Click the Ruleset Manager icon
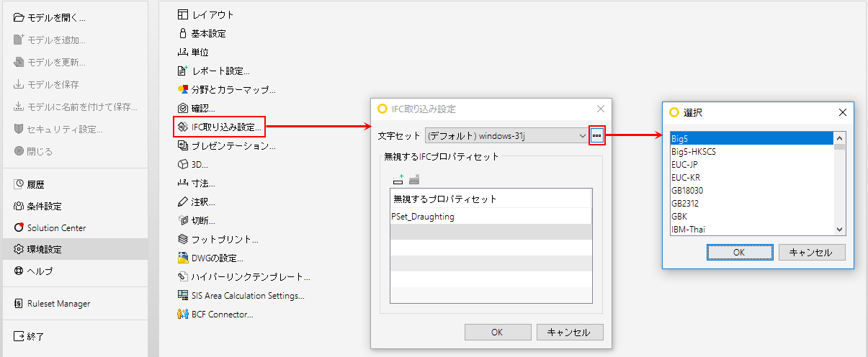This screenshot has height=357, width=868. 19,304
